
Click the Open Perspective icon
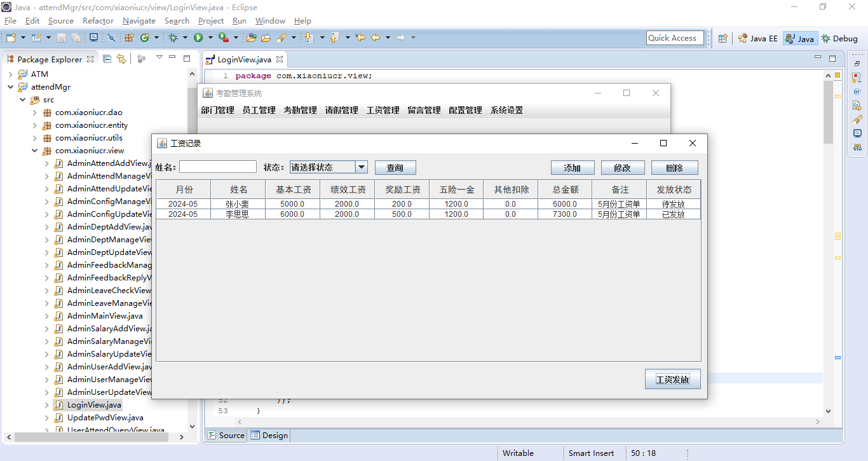[x=722, y=38]
